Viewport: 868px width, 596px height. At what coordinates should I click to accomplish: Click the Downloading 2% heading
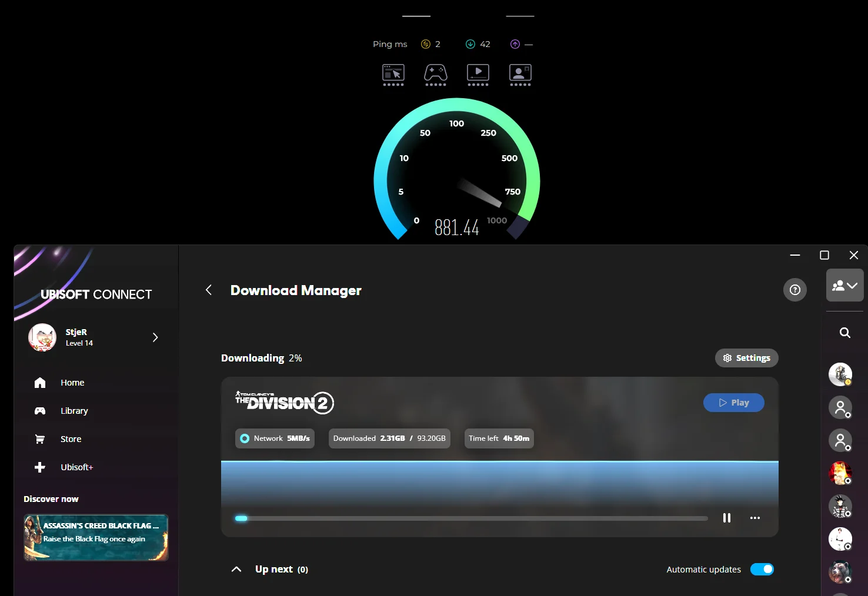[x=262, y=358]
